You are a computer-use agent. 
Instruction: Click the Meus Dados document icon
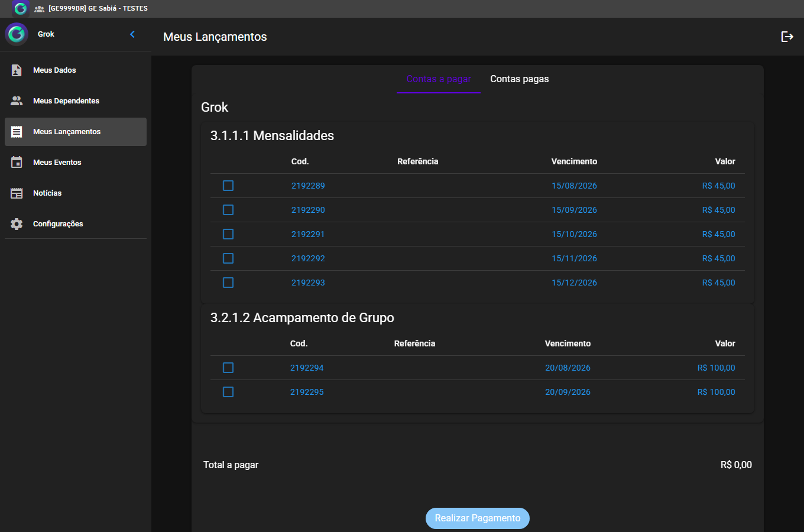(17, 70)
